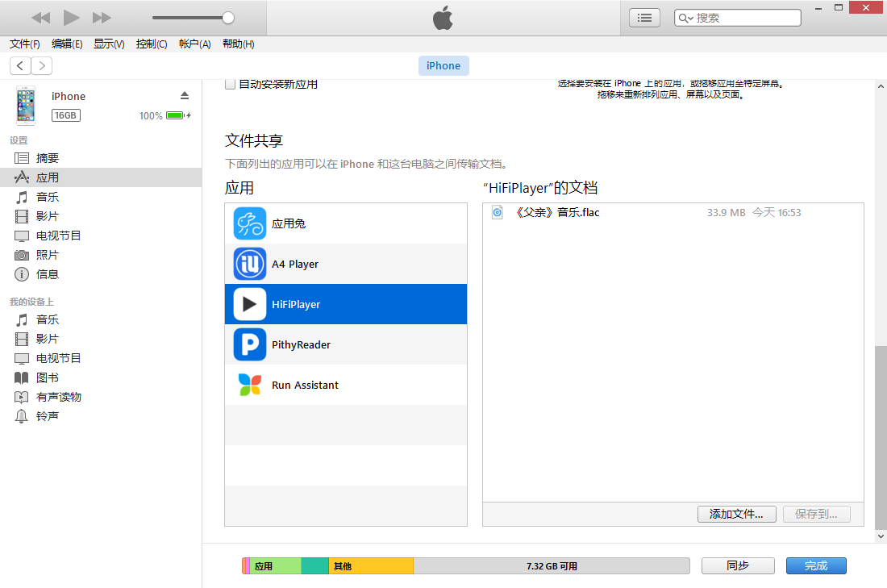Go back with the left arrow button
The width and height of the screenshot is (887, 588).
[x=20, y=65]
